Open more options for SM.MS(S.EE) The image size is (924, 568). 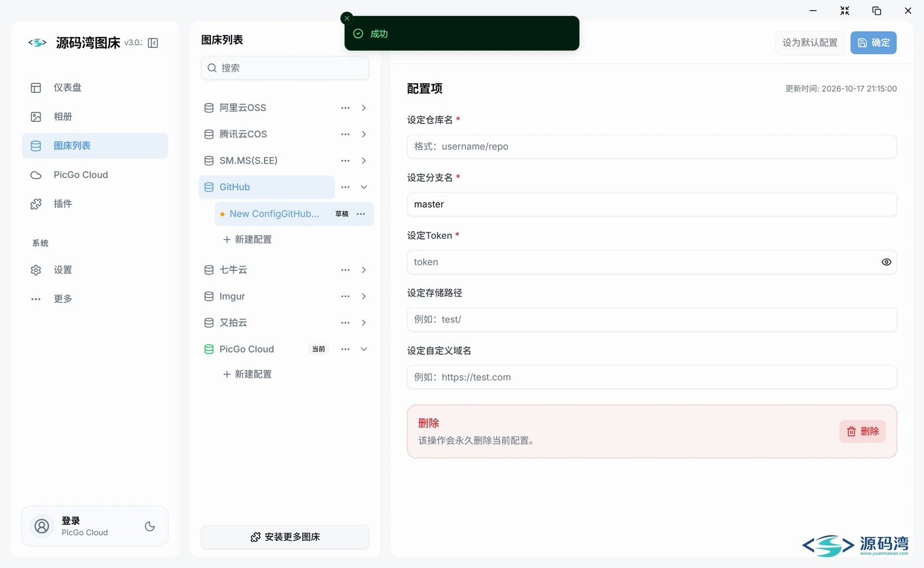tap(345, 161)
